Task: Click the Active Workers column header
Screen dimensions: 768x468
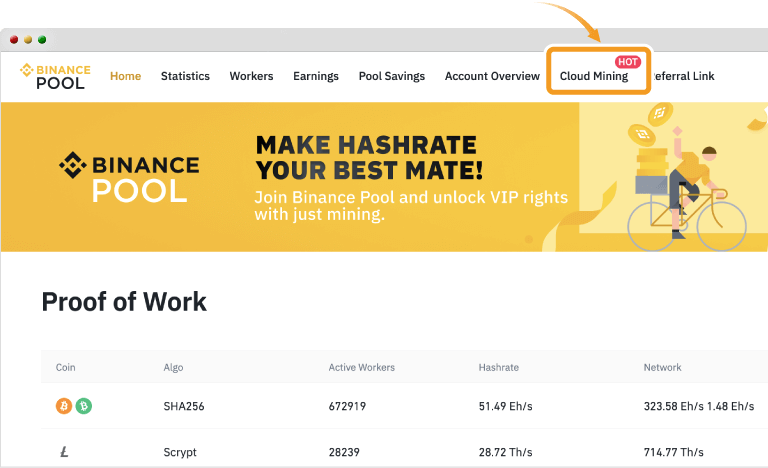Action: click(361, 367)
